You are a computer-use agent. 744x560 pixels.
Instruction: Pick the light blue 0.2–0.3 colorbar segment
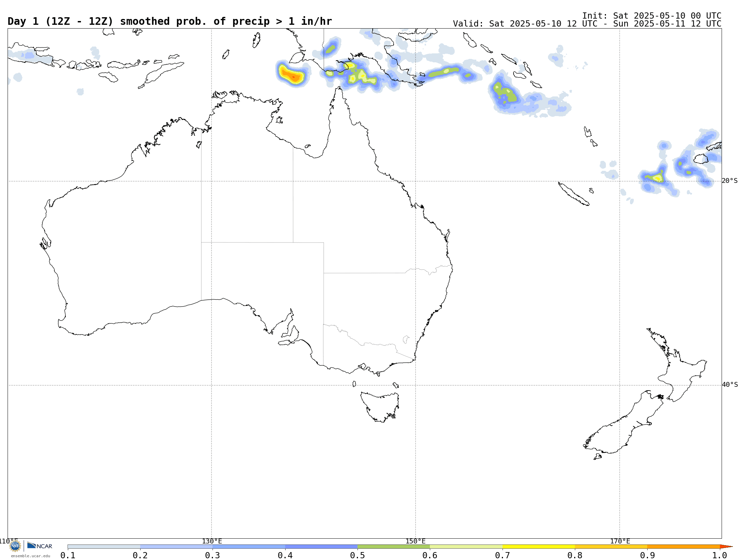(x=176, y=547)
